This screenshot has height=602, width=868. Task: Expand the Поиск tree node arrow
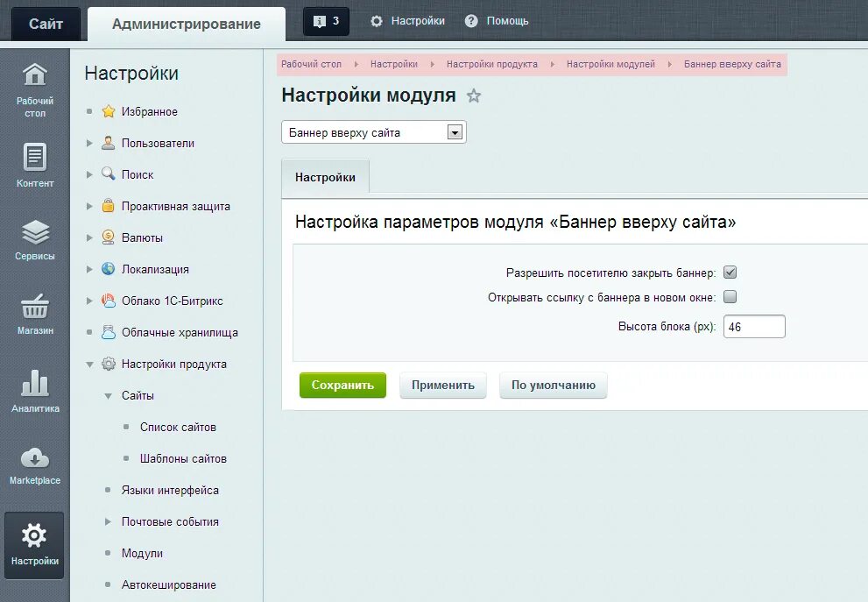point(89,174)
